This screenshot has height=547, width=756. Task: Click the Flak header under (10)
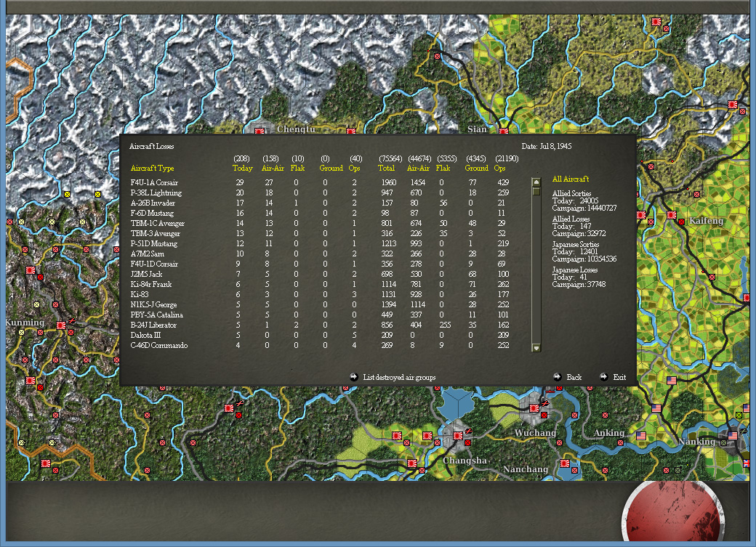[x=297, y=169]
